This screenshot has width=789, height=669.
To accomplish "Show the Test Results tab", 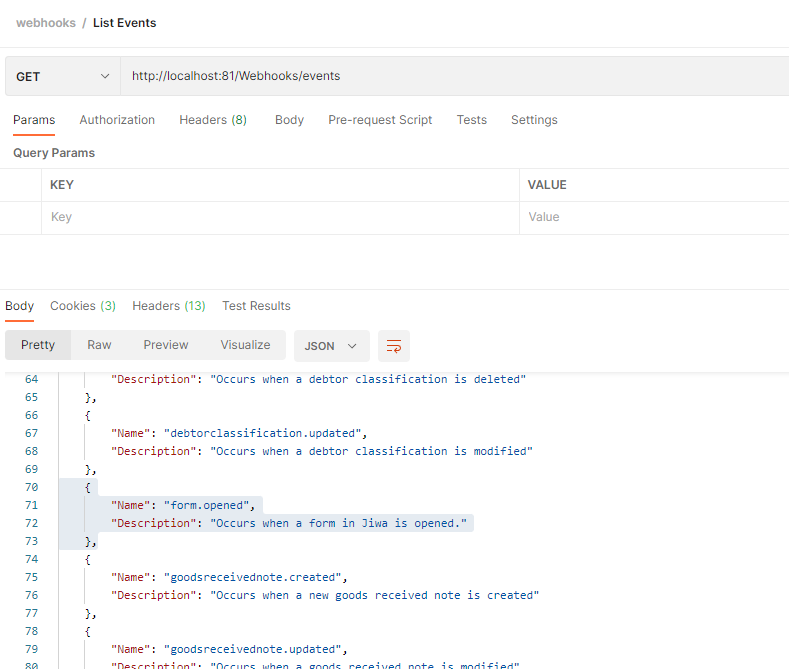I will [x=256, y=306].
